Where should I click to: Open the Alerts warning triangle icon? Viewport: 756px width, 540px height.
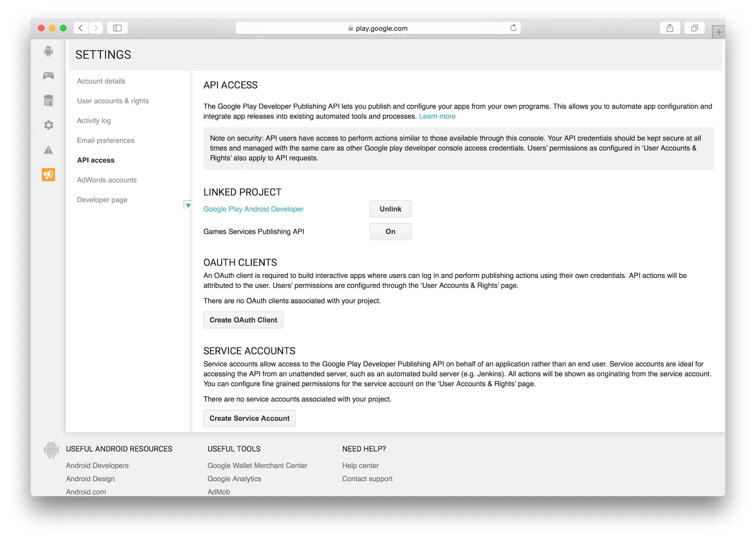pyautogui.click(x=48, y=150)
